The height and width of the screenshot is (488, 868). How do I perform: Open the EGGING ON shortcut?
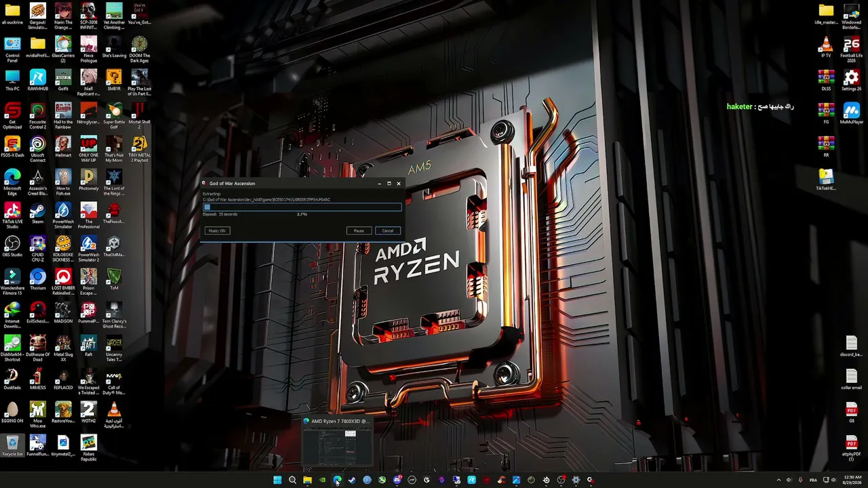click(12, 412)
